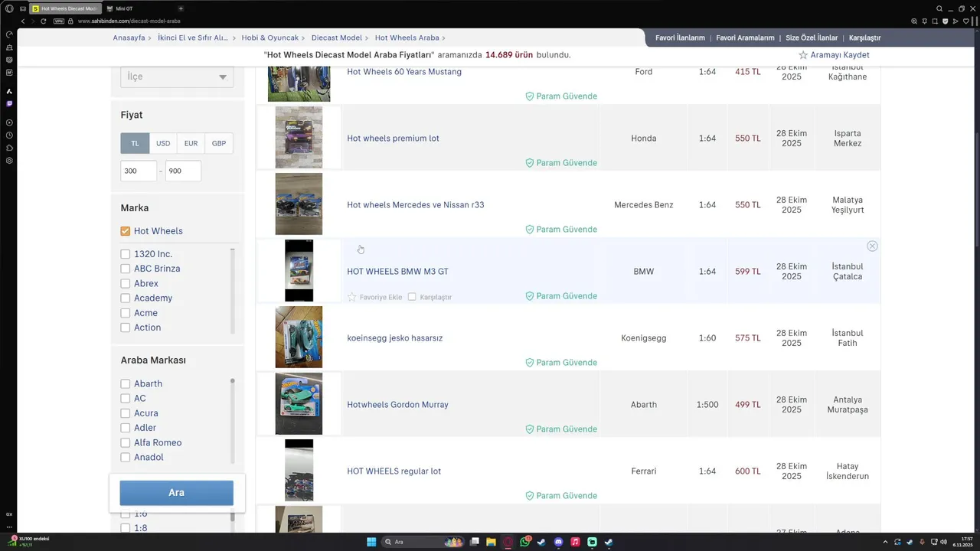Toggle the VPN badge in address bar
The image size is (980, 551).
(59, 21)
